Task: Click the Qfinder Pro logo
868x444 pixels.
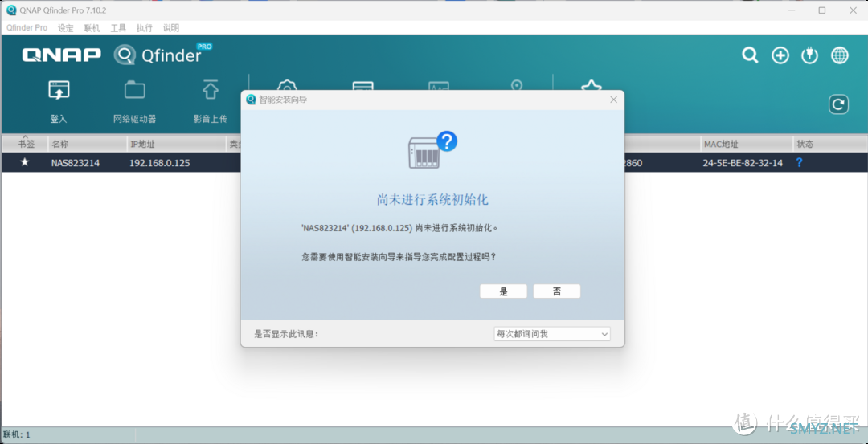Action: pyautogui.click(x=163, y=54)
